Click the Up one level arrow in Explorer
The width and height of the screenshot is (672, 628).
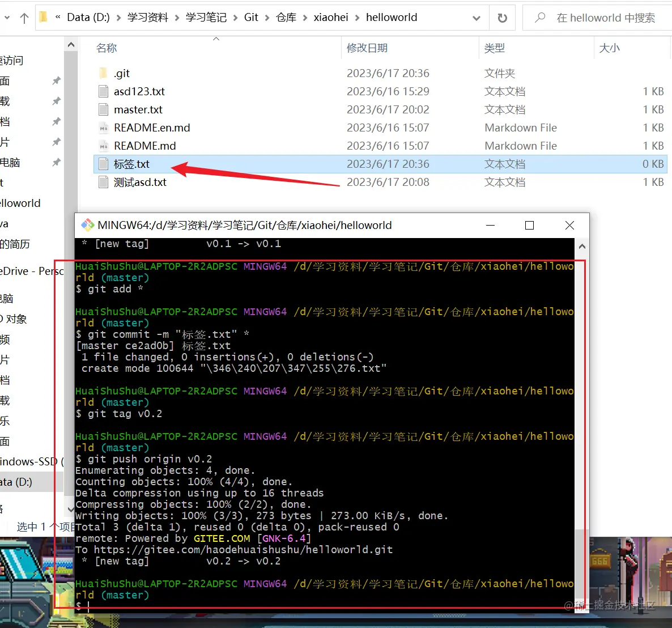(24, 18)
